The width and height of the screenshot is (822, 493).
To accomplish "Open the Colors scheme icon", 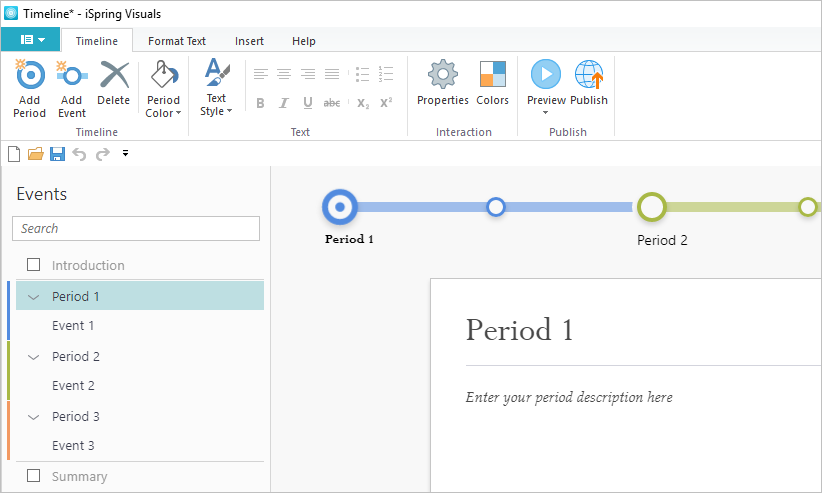I will pyautogui.click(x=492, y=76).
